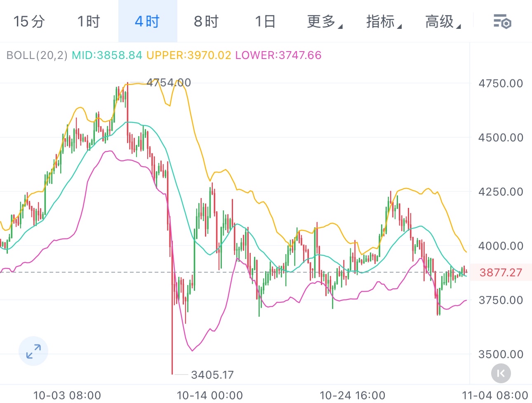Click the fullscreen expand arrows icon

point(33,351)
